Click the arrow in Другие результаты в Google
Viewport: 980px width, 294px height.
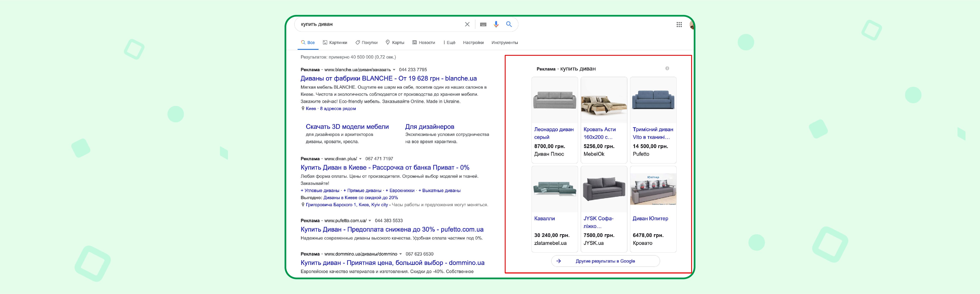tap(558, 261)
